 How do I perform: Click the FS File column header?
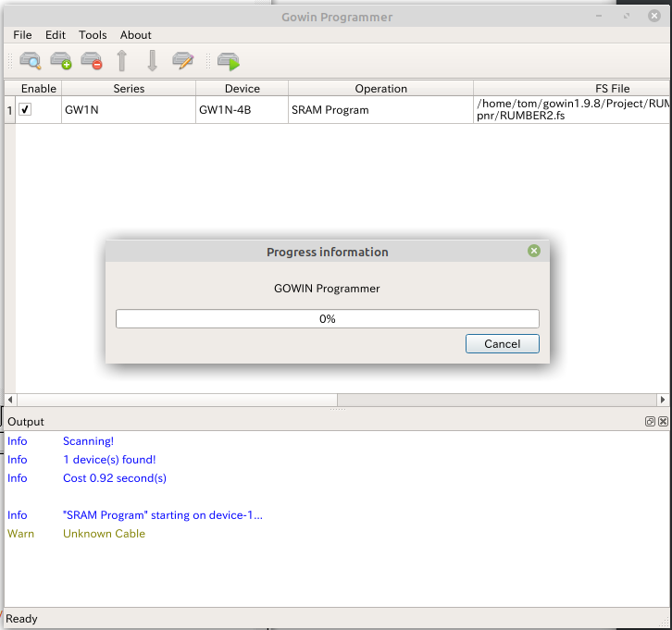tap(572, 89)
